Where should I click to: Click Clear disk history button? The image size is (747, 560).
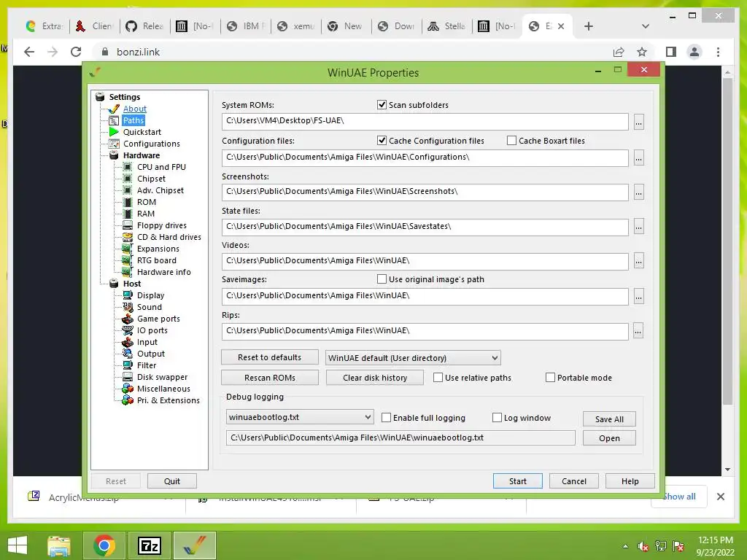(375, 378)
